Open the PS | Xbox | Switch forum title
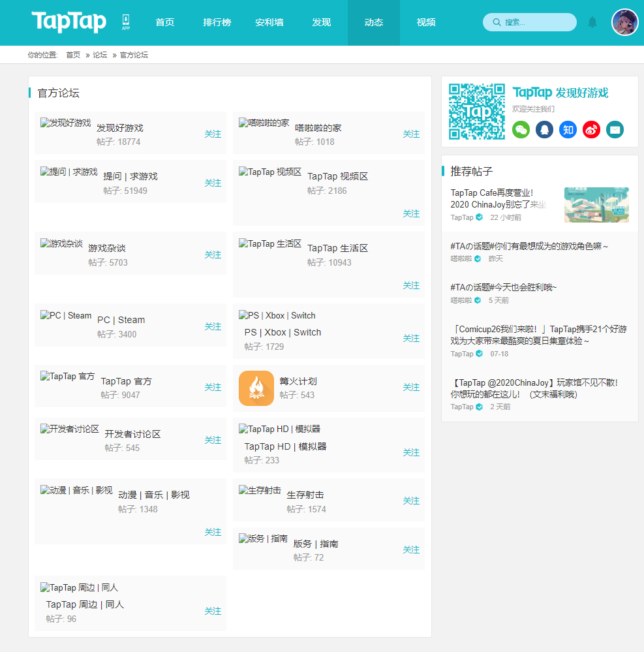 (x=283, y=333)
